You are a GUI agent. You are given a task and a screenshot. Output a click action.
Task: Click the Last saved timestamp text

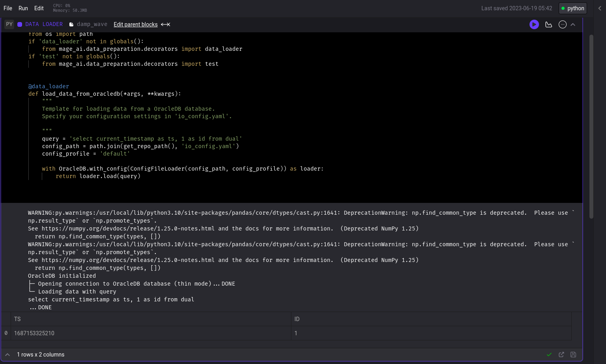tap(516, 8)
